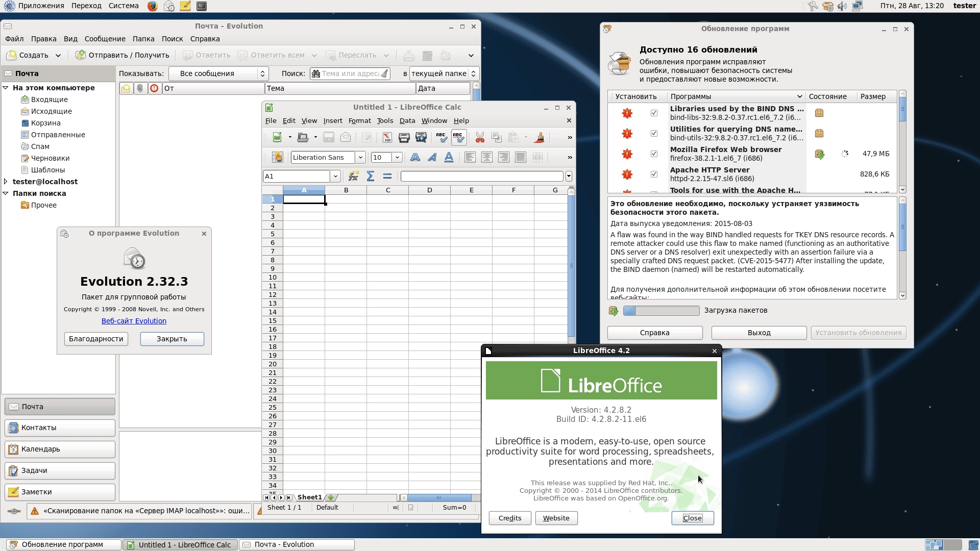This screenshot has width=980, height=551.
Task: Uncheck the bind-utils update checkbox
Action: pyautogui.click(x=654, y=134)
